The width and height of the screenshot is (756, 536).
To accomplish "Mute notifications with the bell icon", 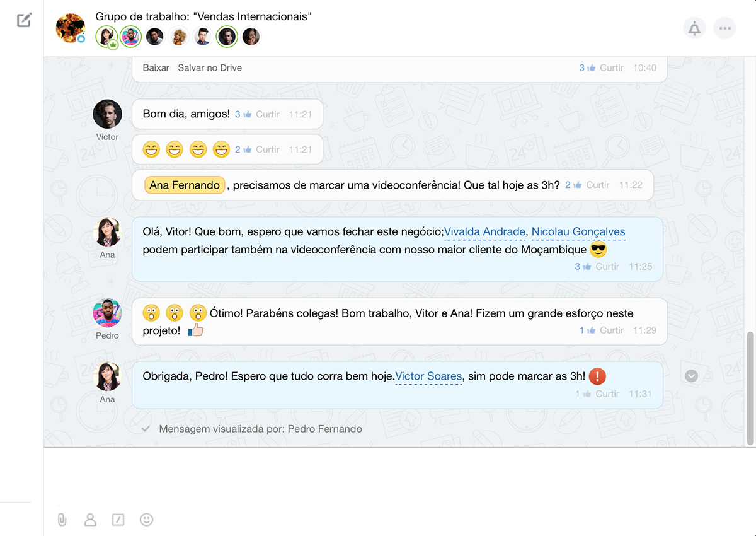I will coord(694,28).
